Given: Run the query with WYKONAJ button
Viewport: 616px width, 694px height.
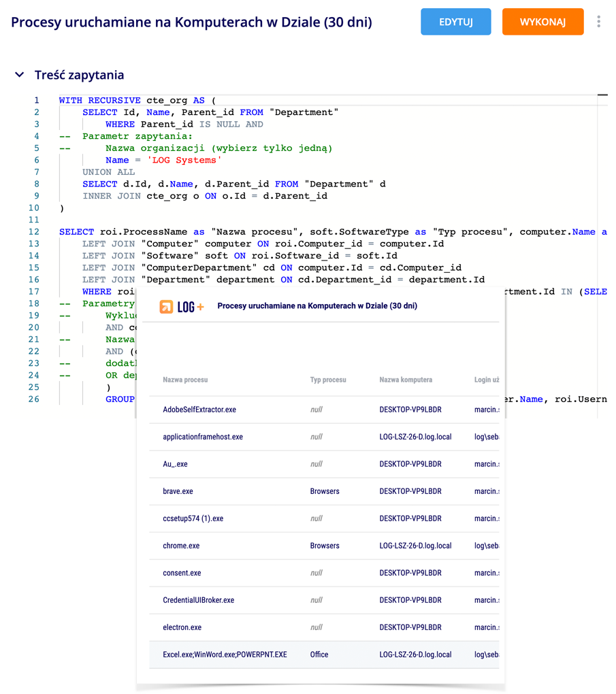Looking at the screenshot, I should (542, 22).
